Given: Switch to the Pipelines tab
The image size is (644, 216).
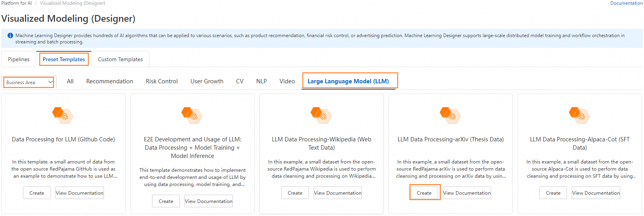Looking at the screenshot, I should point(19,59).
